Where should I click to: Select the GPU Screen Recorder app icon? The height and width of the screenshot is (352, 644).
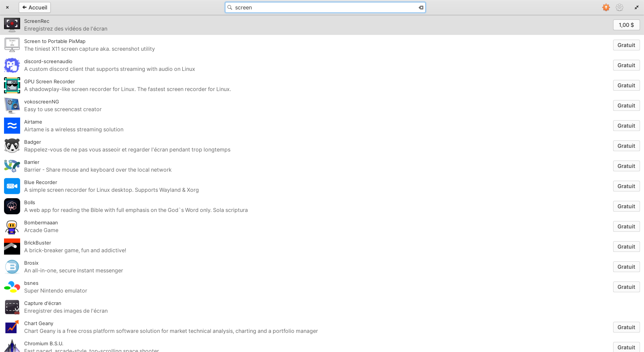[x=12, y=85]
